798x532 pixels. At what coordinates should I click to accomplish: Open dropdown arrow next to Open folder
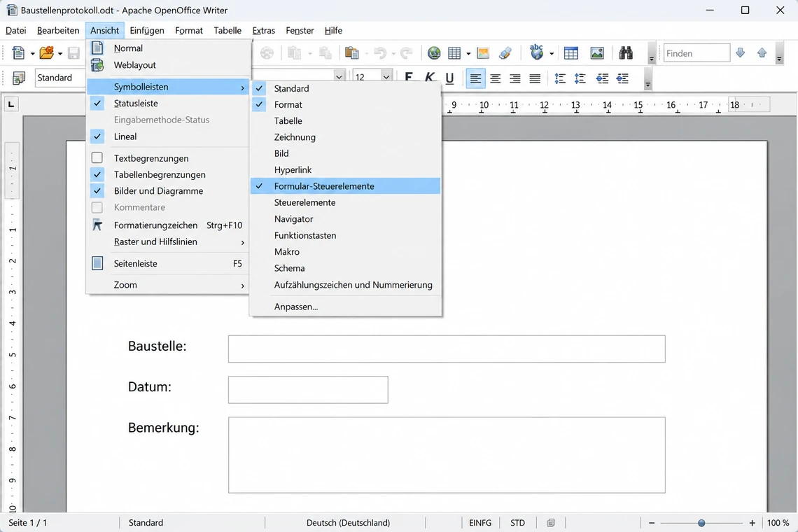pos(59,53)
